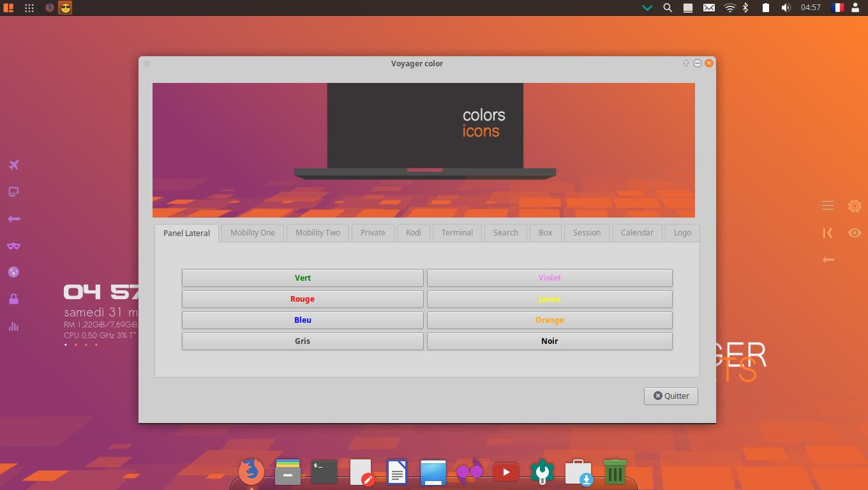868x490 pixels.
Task: Click the colors icons banner image
Action: 424,150
